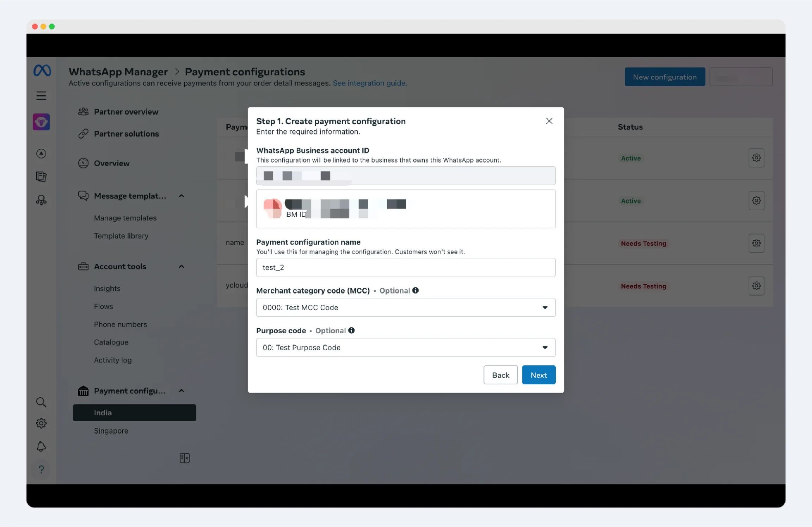This screenshot has height=527, width=812.
Task: Click the search magnifier icon
Action: pyautogui.click(x=41, y=402)
